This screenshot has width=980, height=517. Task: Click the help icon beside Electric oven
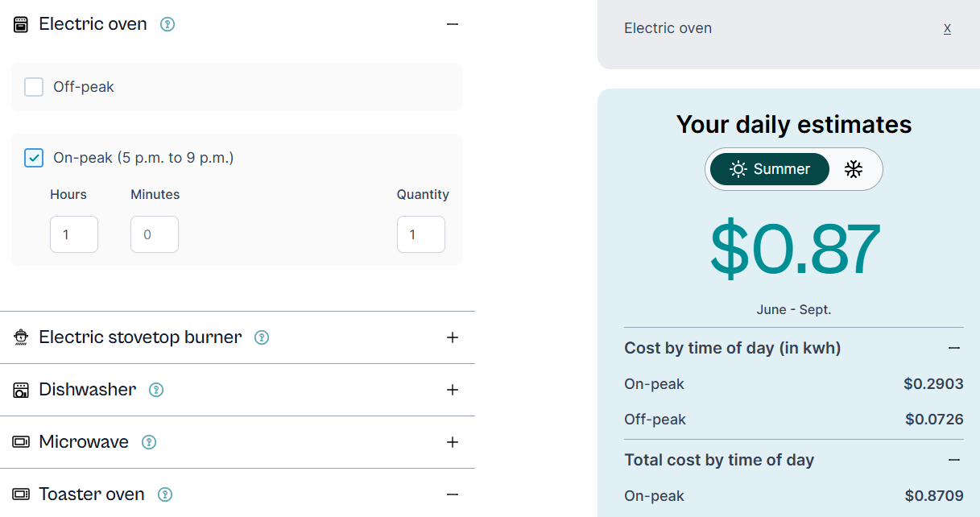(x=167, y=24)
